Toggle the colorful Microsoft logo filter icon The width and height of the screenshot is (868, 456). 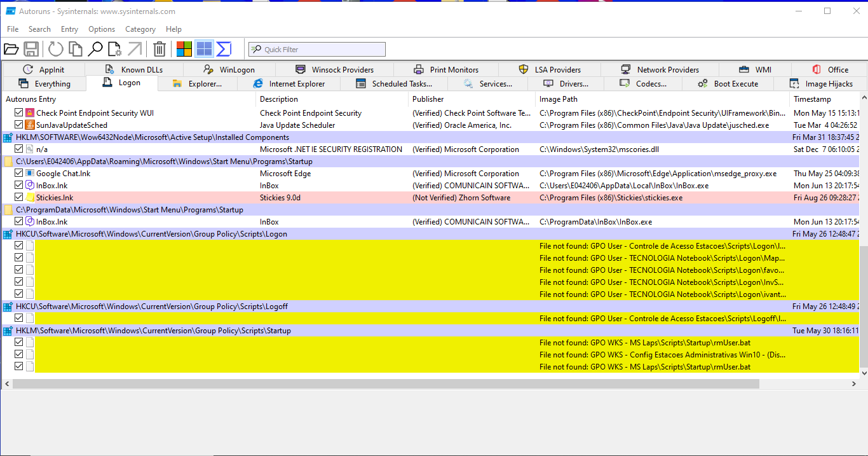[184, 49]
